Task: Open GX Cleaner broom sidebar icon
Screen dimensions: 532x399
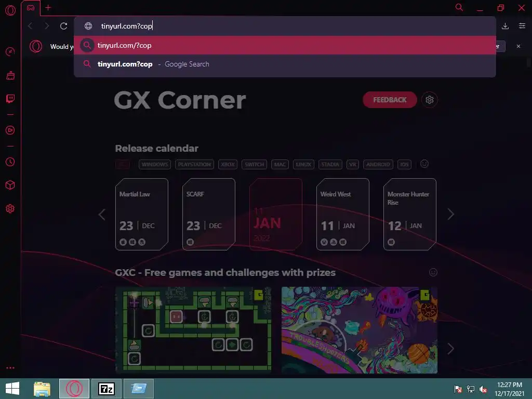Action: 10,75
